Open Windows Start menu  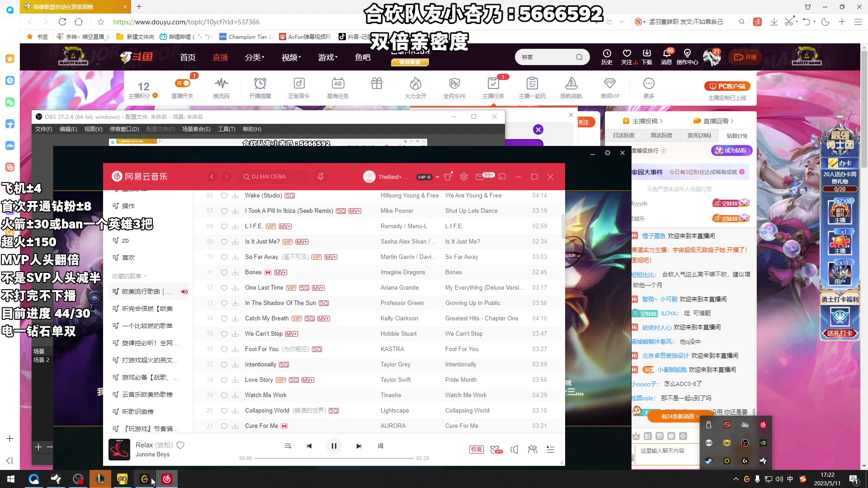(11, 479)
